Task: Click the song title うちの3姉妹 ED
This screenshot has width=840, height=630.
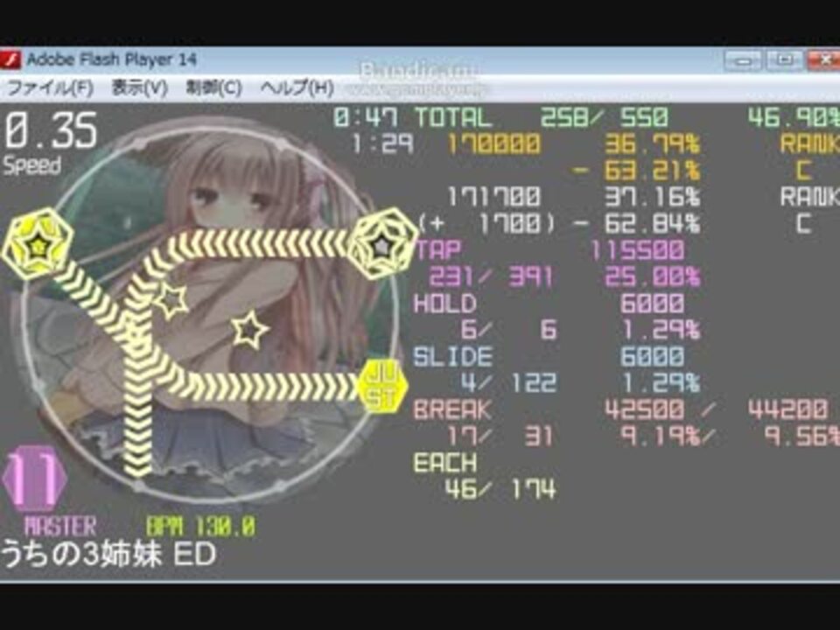Action: [108, 555]
